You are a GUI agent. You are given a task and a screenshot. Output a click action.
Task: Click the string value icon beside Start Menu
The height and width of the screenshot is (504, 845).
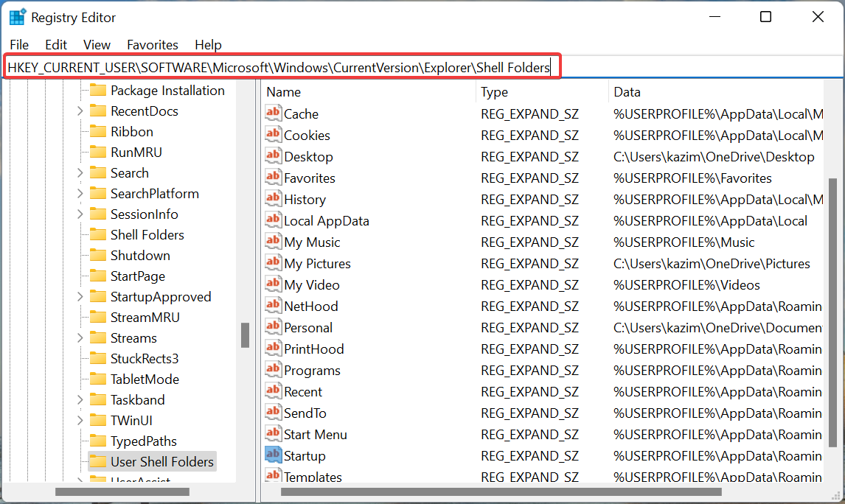click(274, 434)
